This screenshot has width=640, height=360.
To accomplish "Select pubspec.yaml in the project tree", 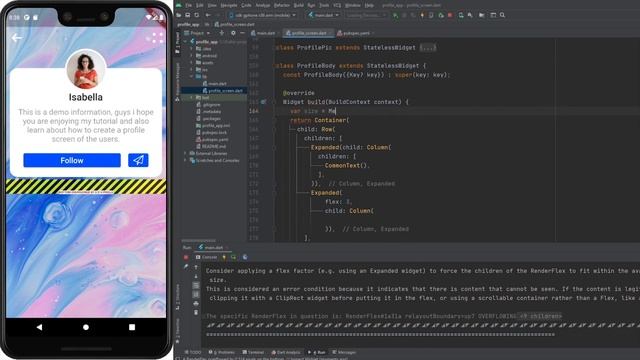I will pos(212,139).
